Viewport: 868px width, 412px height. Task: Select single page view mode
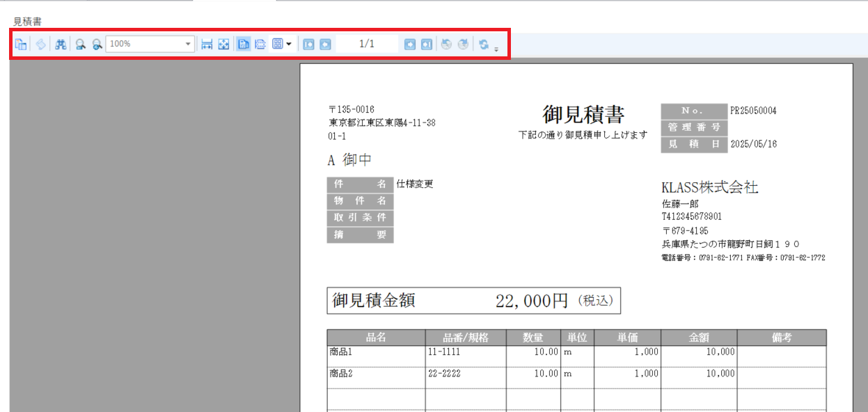244,44
